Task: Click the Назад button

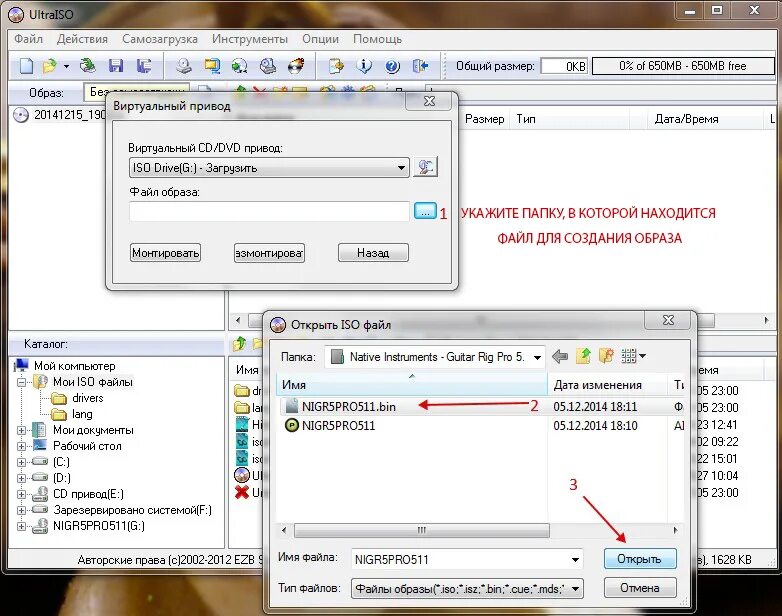Action: (x=373, y=253)
